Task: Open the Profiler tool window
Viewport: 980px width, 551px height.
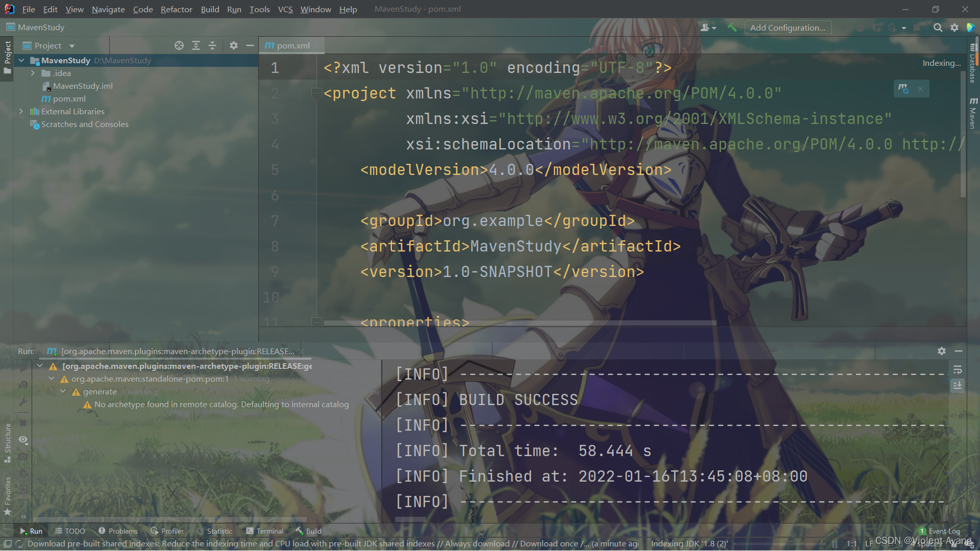Action: (167, 531)
